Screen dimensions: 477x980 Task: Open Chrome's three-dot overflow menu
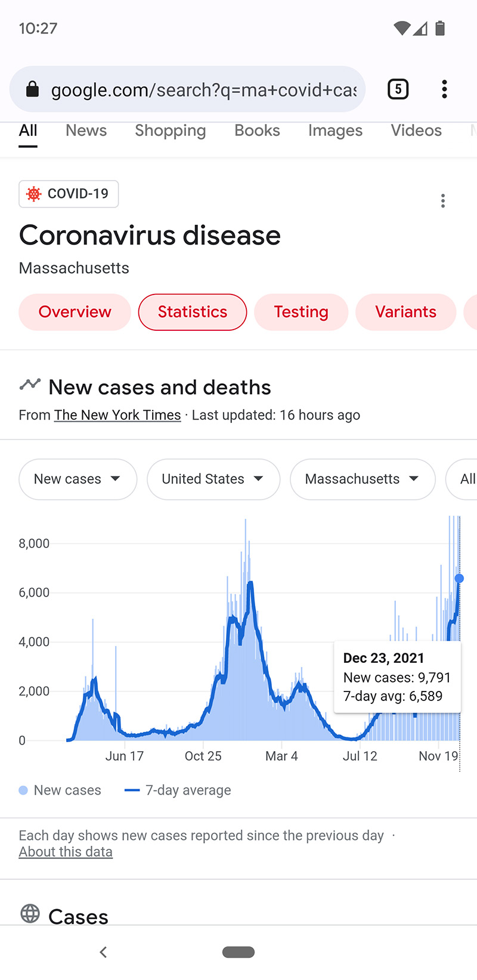click(444, 89)
